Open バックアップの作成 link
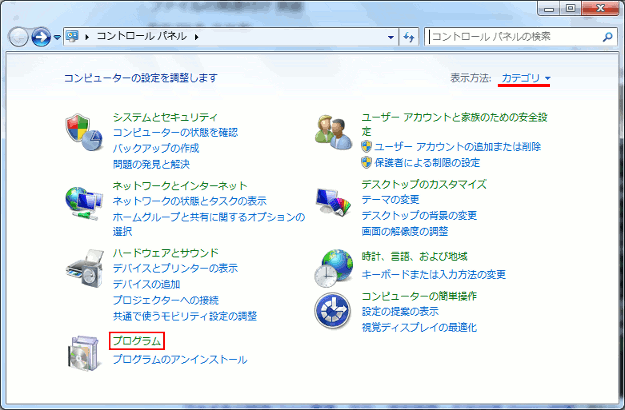625x410 pixels. click(x=155, y=148)
